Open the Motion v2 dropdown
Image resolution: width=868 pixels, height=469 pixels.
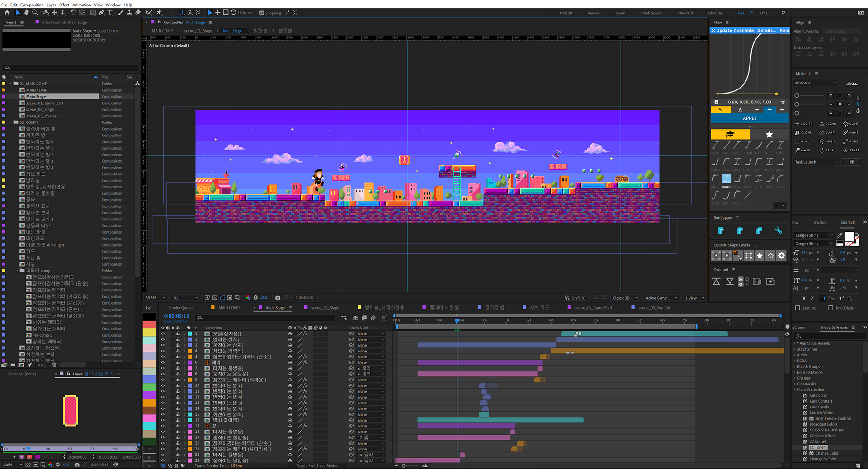816,83
